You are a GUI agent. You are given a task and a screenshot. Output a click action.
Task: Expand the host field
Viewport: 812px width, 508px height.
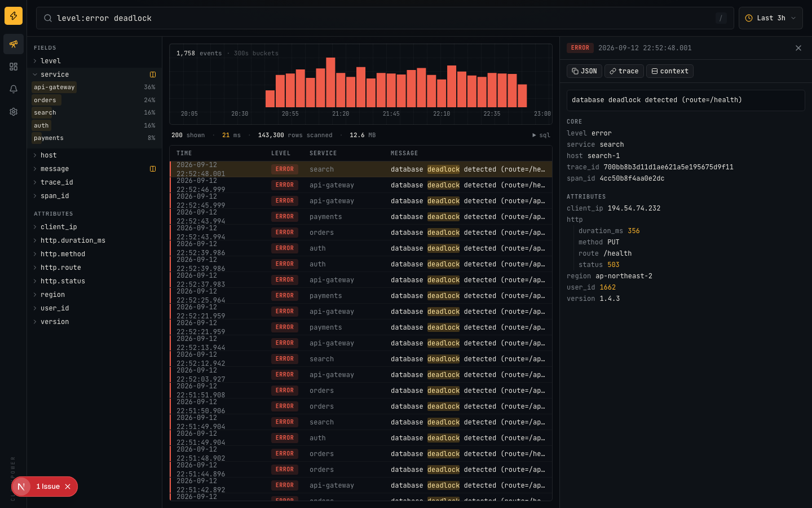[x=95, y=155]
